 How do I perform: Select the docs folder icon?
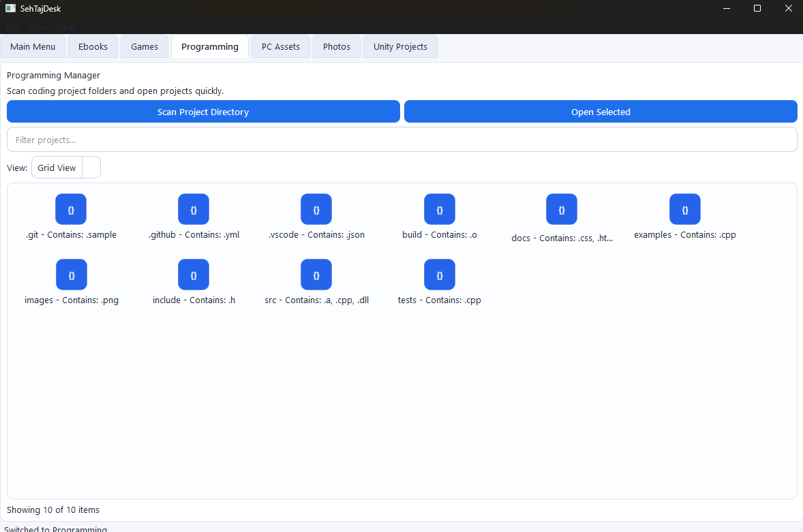point(562,209)
